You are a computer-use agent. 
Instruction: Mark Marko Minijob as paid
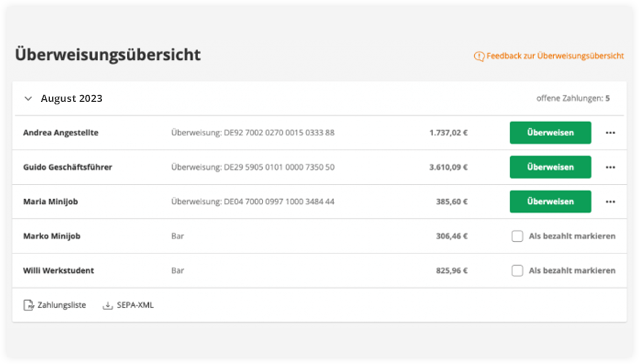517,236
